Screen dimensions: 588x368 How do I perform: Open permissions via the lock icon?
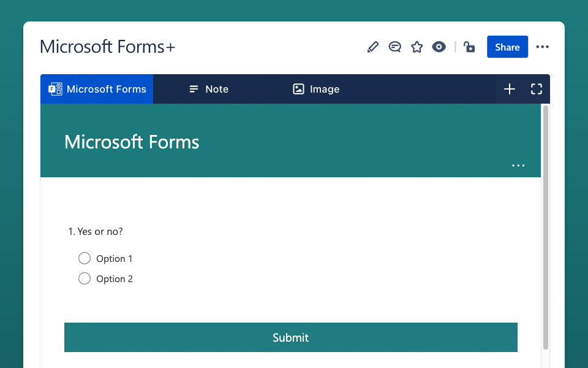469,47
